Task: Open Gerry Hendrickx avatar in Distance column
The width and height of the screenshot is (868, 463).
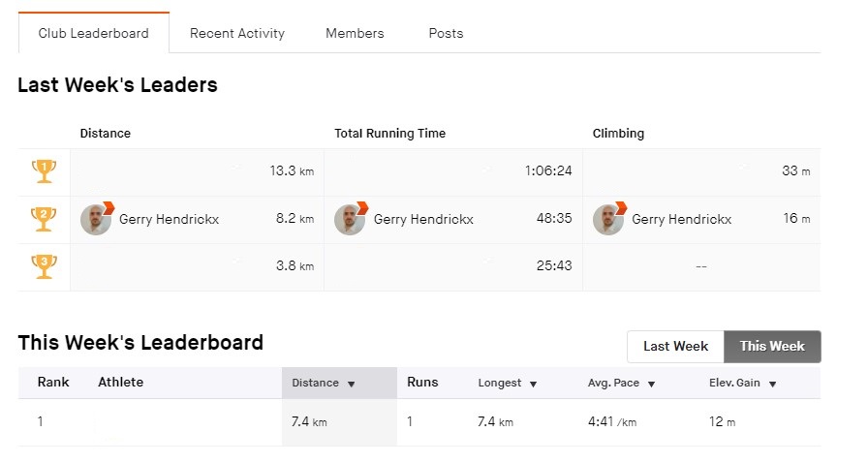Action: coord(95,220)
